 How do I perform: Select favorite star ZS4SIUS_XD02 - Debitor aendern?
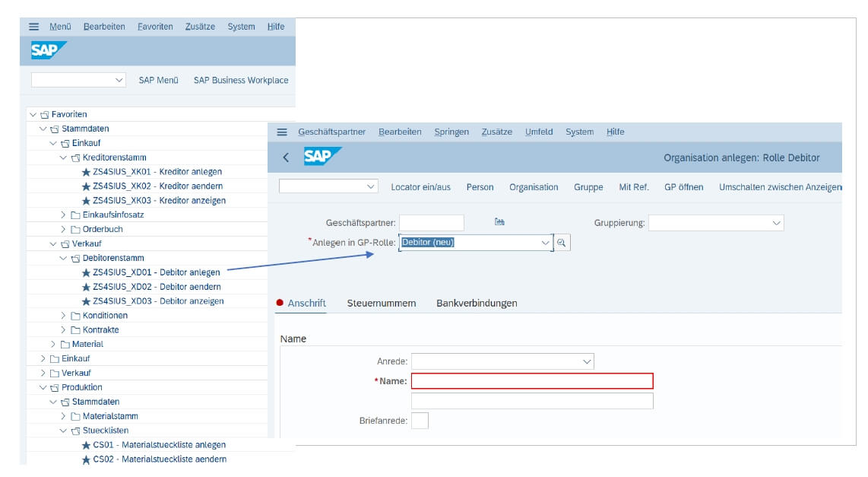[86, 287]
